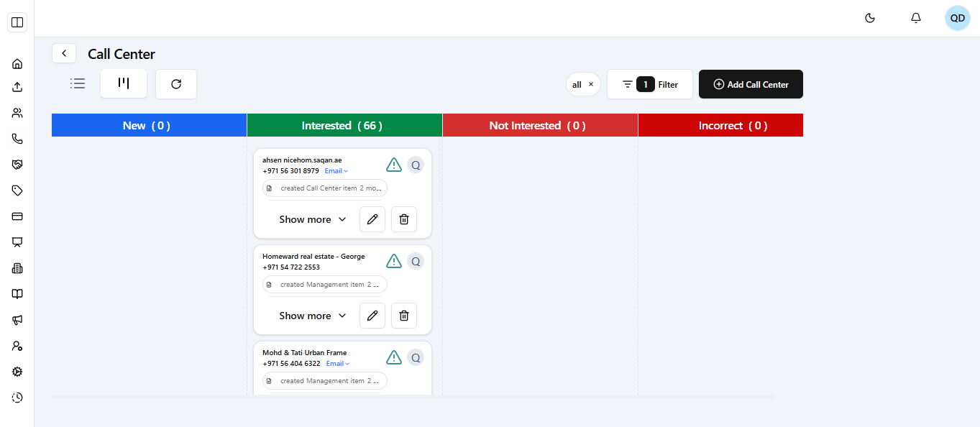Click warning icon on Mohd & Tati card

coord(394,357)
